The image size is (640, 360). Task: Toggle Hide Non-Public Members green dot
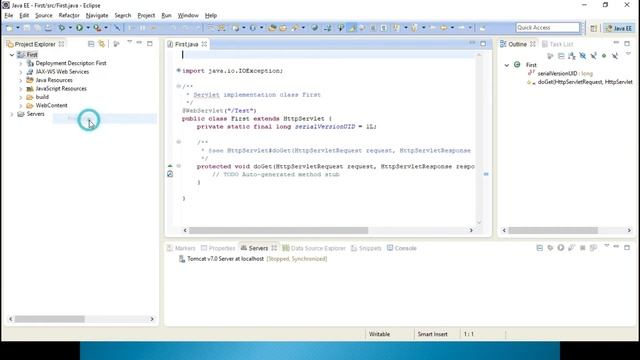pyautogui.click(x=604, y=56)
